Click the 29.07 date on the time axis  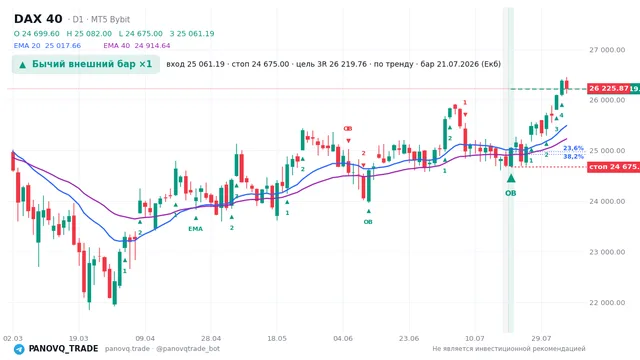tap(541, 339)
